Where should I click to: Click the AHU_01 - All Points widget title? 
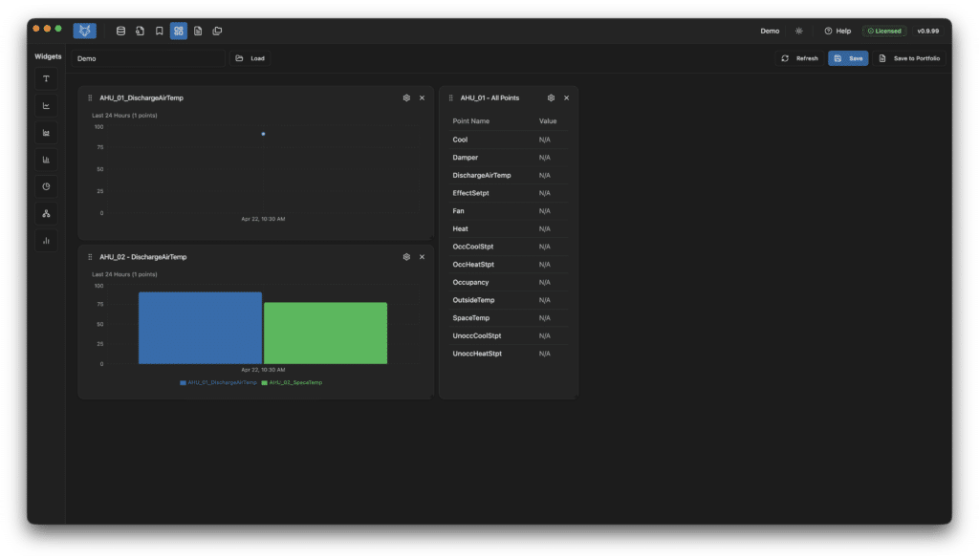click(489, 98)
